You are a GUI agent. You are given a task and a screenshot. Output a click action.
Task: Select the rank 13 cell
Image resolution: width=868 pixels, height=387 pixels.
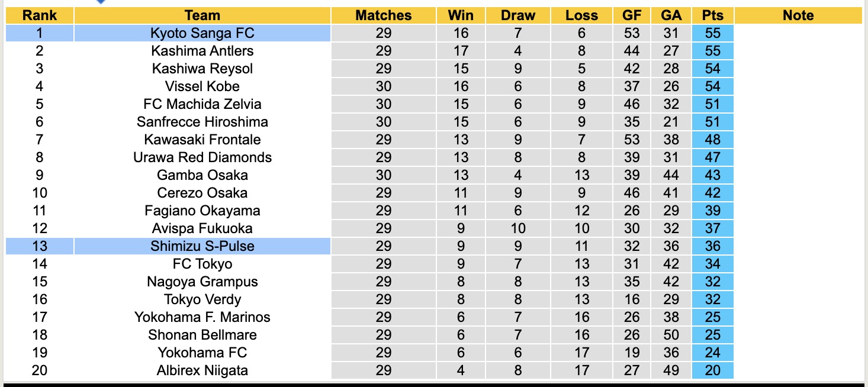[40, 246]
